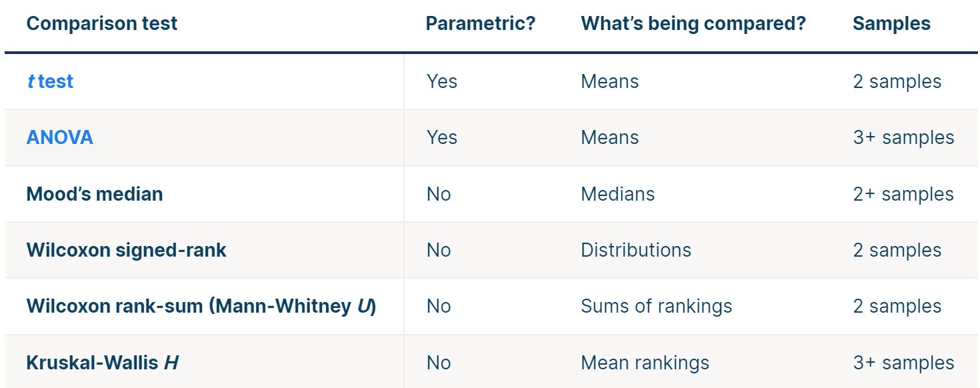Select the Mood's median row label
The image size is (980, 388).
95,194
